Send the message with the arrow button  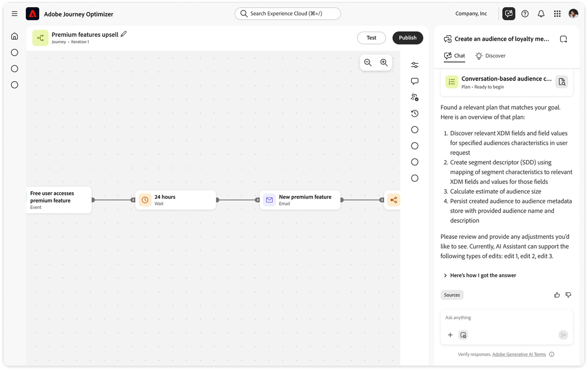tap(563, 335)
